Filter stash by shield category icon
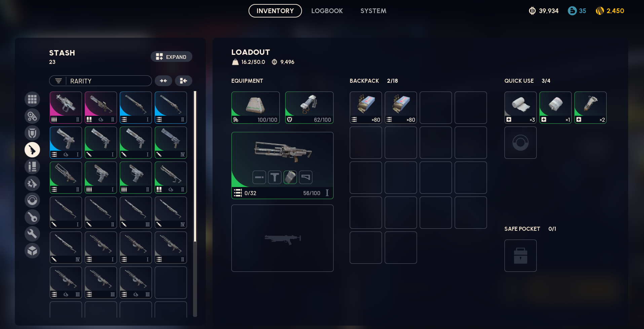This screenshot has width=644, height=329. (x=32, y=133)
